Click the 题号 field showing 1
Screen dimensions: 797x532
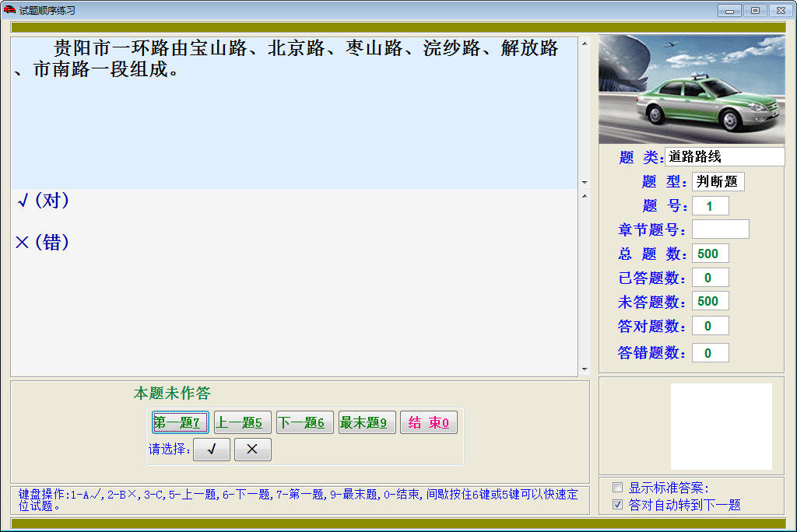(x=710, y=206)
